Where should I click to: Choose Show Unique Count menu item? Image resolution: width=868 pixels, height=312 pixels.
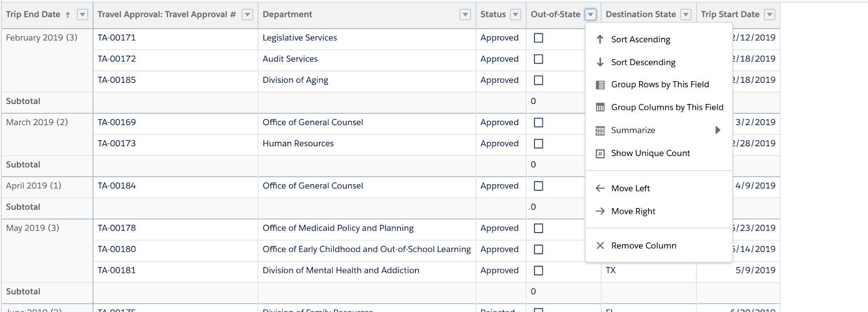[650, 153]
